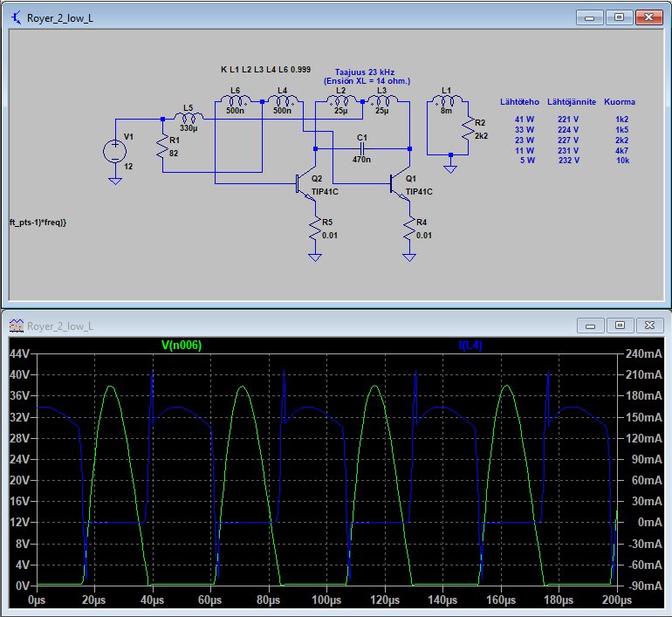Image resolution: width=672 pixels, height=617 pixels.
Task: Click the Taajuus 23 kHz comment text
Action: [367, 72]
